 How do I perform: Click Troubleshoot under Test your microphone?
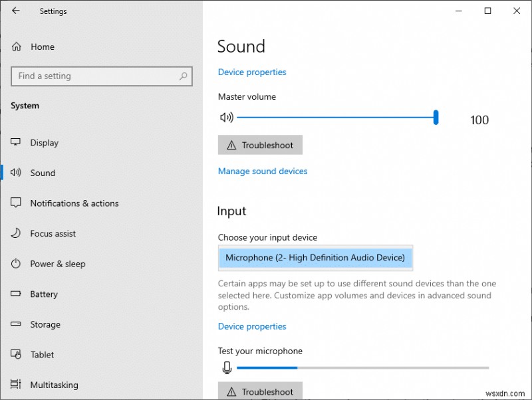pos(260,392)
